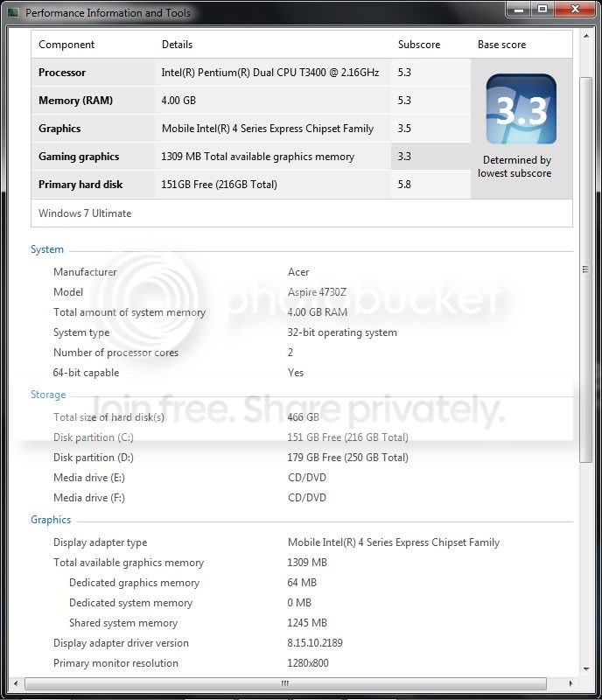
Task: Click the vertical scrollbar down arrow
Action: (x=586, y=668)
